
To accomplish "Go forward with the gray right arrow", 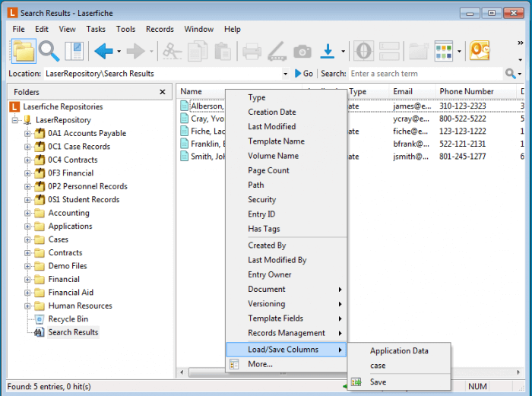I will tap(136, 51).
